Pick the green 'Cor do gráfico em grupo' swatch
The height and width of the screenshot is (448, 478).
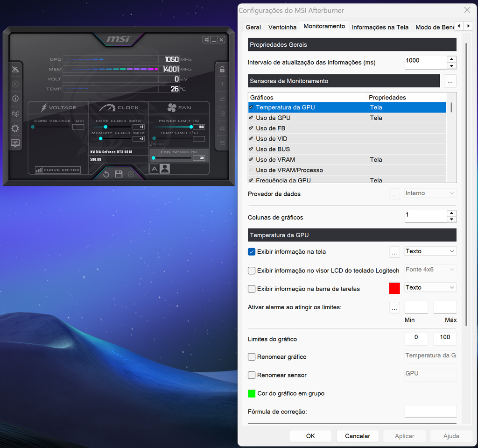[x=252, y=394]
